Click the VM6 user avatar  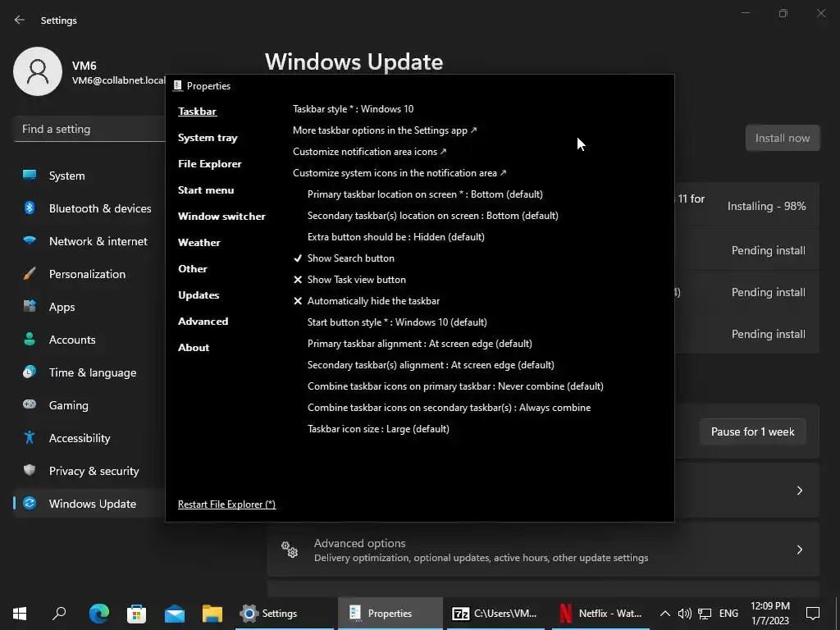coord(38,71)
